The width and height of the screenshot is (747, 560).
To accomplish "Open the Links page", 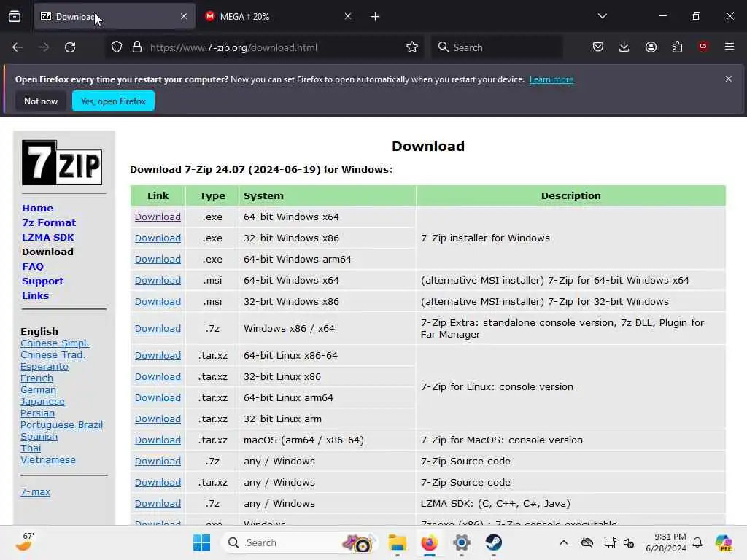I will pyautogui.click(x=35, y=295).
